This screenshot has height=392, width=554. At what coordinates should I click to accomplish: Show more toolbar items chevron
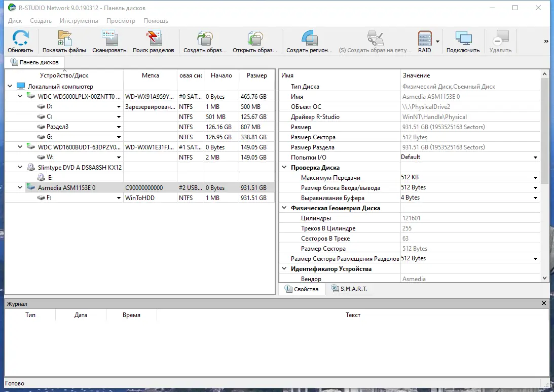546,42
